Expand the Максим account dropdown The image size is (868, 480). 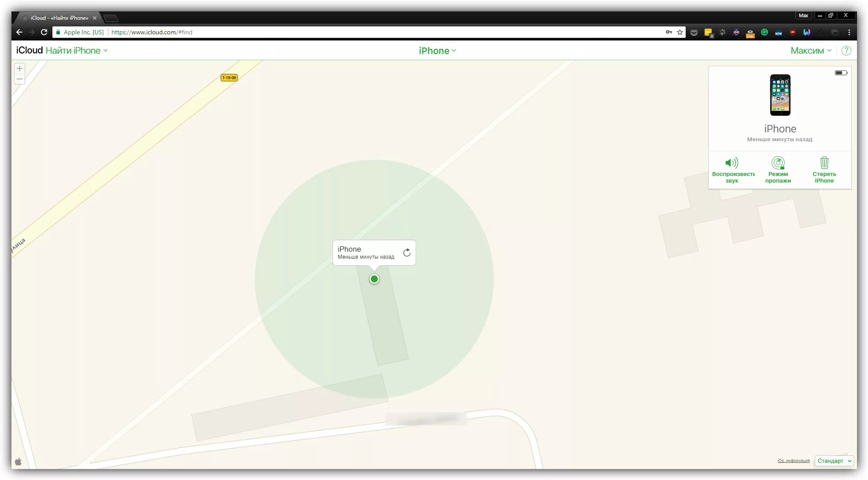point(811,50)
